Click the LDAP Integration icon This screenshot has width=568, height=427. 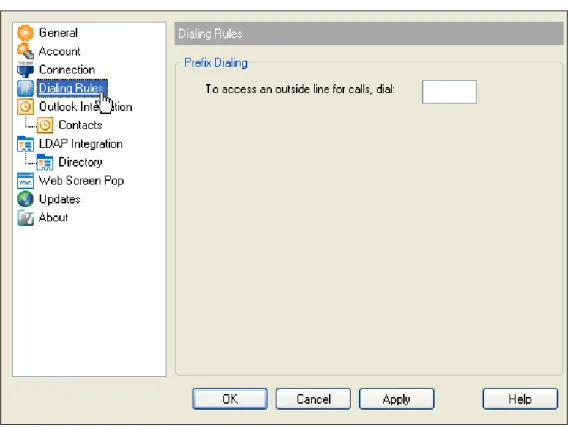coord(25,144)
